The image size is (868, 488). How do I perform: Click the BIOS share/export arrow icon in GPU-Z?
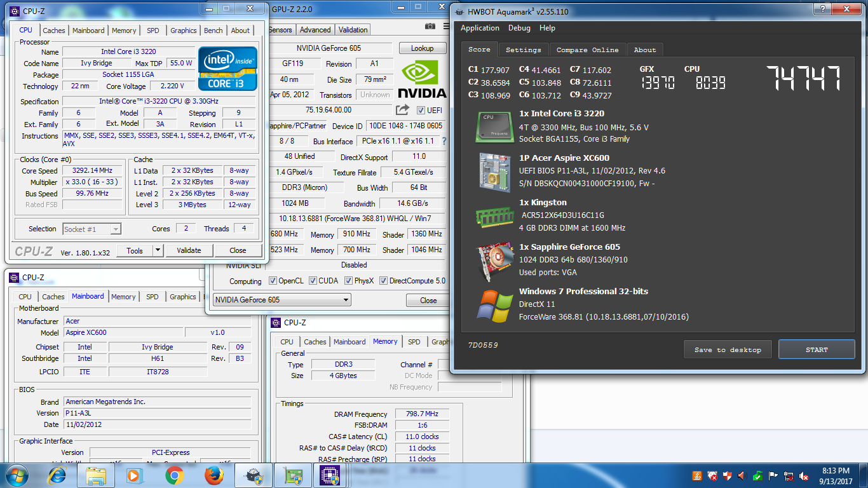402,110
